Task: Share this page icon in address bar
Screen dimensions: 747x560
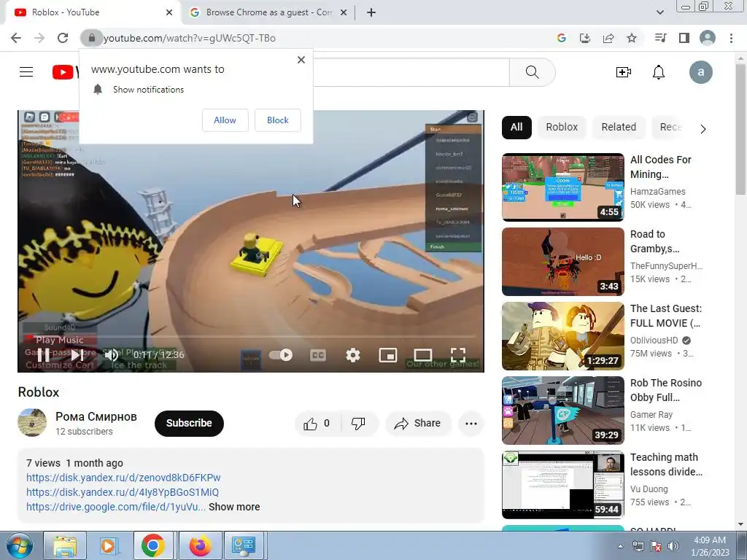Action: coord(608,38)
